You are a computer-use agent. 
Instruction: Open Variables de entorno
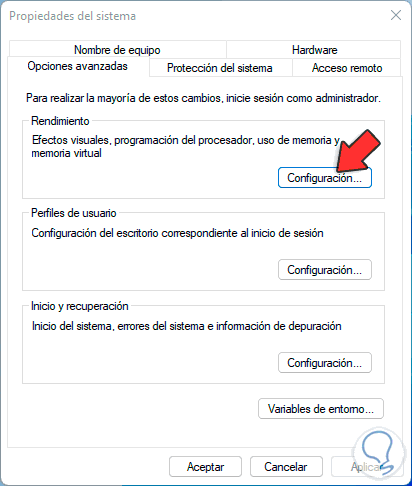[321, 409]
